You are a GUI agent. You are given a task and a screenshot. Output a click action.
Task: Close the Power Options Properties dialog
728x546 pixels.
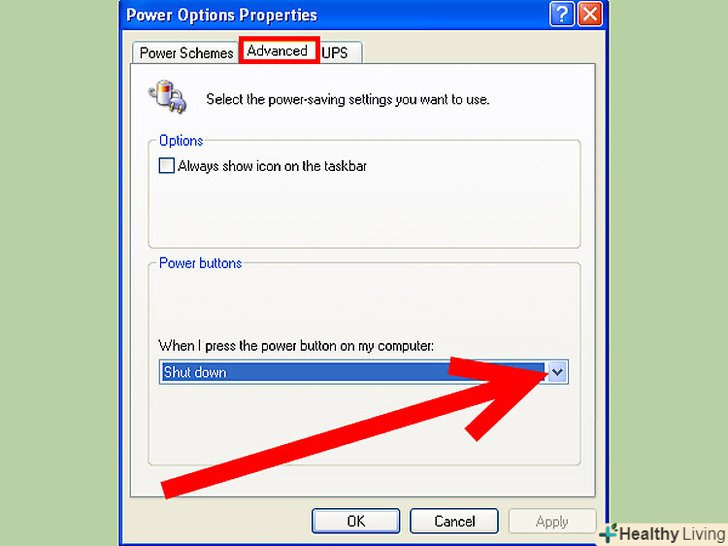[590, 14]
